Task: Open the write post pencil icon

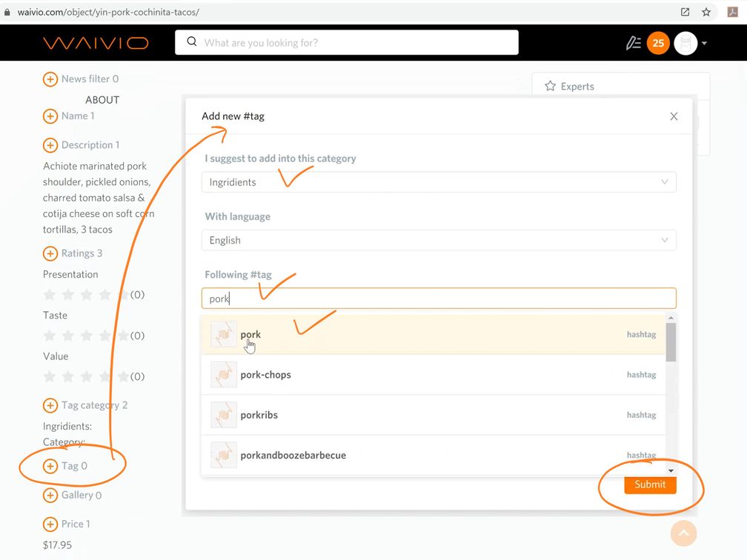Action: [x=633, y=43]
